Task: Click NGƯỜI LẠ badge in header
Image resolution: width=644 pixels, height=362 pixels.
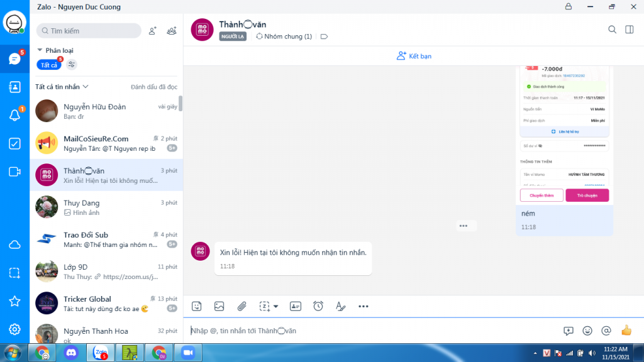Action: coord(233,36)
